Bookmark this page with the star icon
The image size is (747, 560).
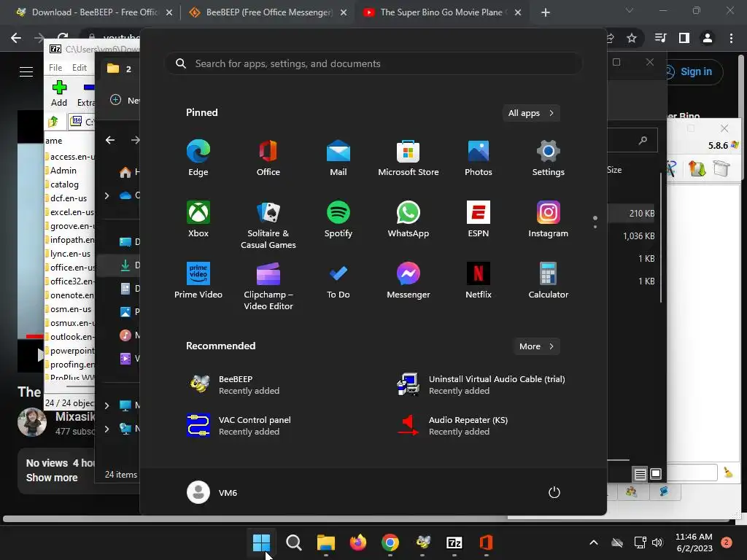(x=632, y=38)
